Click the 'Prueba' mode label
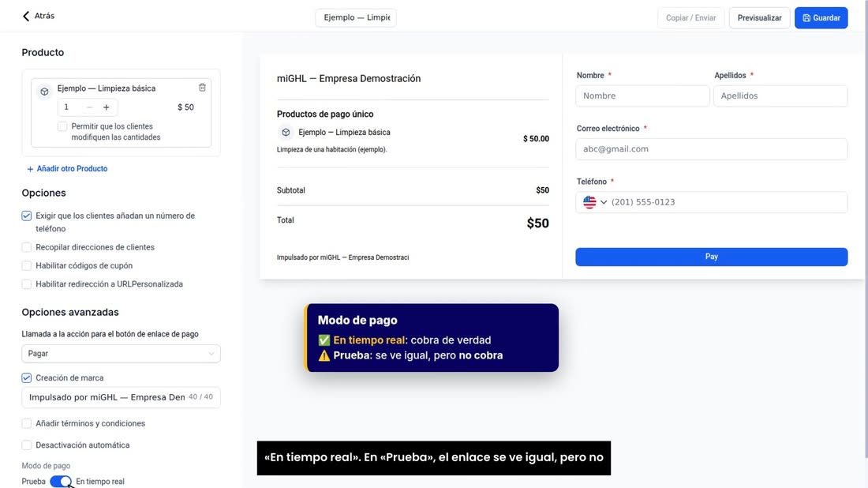The width and height of the screenshot is (868, 488). pos(33,482)
